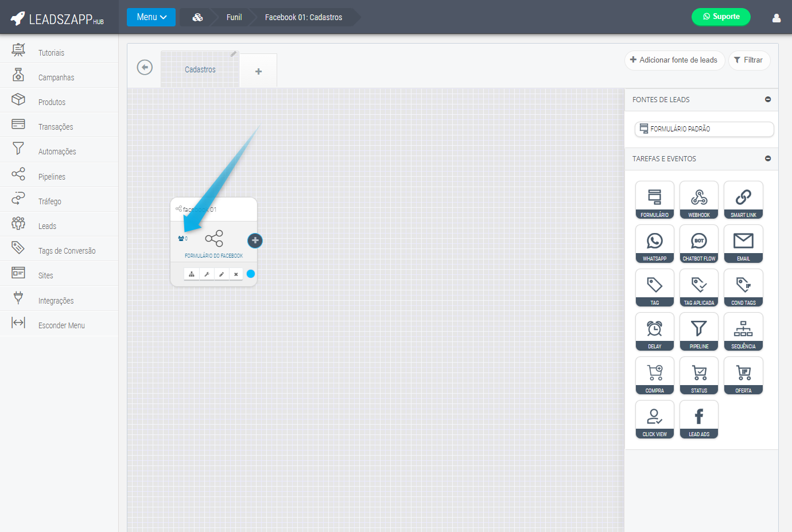Choose the Delay alarm clock block
Viewport: 792px width, 532px height.
click(654, 331)
